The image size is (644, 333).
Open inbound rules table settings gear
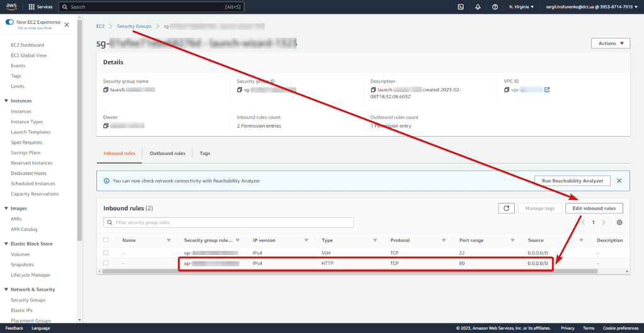point(619,222)
